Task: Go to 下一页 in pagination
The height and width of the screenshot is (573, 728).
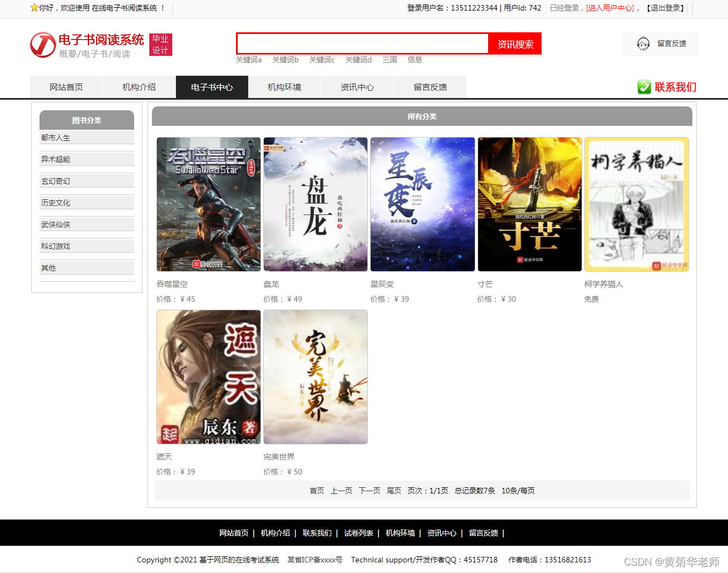Action: [x=370, y=491]
